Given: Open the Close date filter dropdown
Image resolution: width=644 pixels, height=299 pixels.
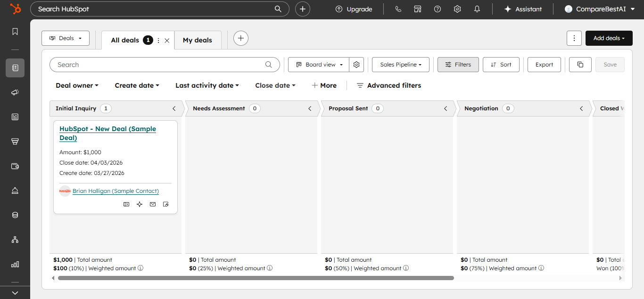Looking at the screenshot, I should tap(275, 85).
